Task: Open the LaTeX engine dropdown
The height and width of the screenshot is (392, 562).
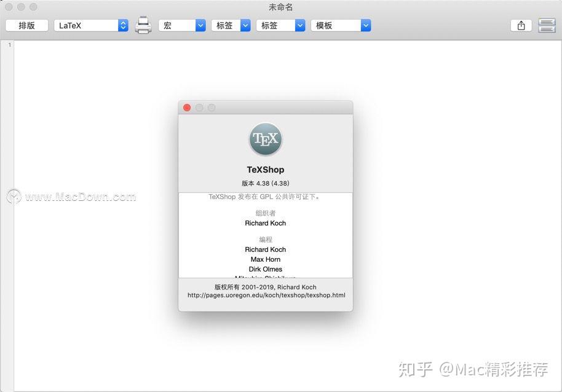Action: tap(91, 25)
